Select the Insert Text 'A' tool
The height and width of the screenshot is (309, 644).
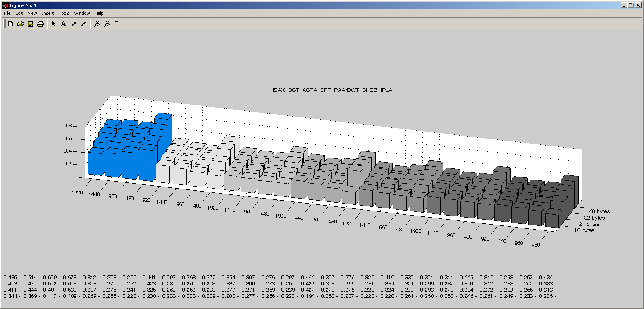(x=63, y=24)
